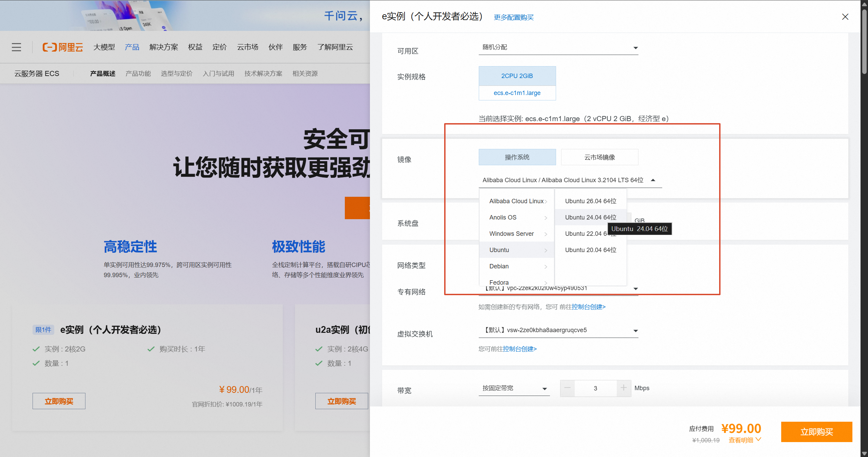Click the orange 立即购买 button in panel
The image size is (868, 457).
click(816, 432)
